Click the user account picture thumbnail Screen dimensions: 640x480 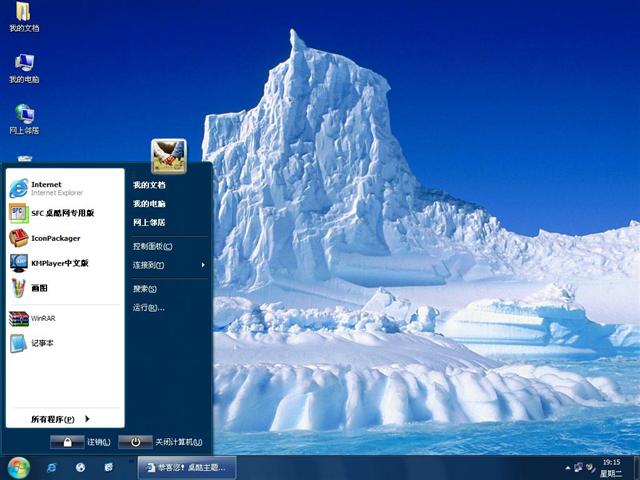(x=168, y=155)
